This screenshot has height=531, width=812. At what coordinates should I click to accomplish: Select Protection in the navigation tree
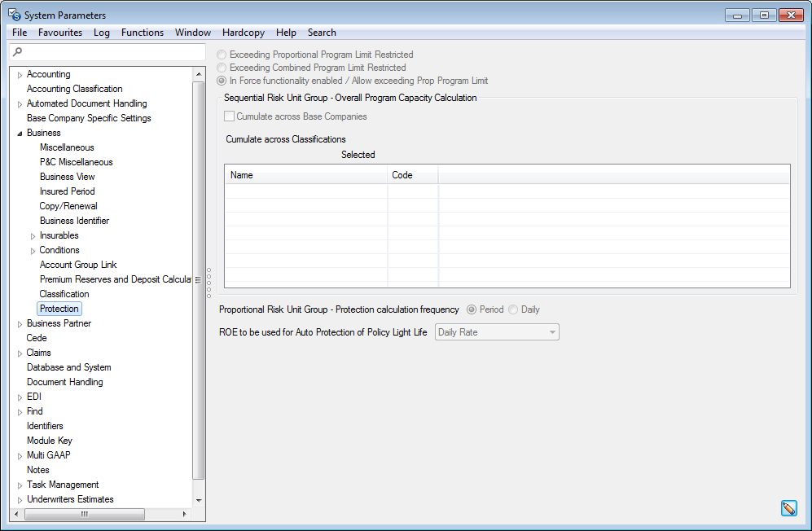[59, 308]
